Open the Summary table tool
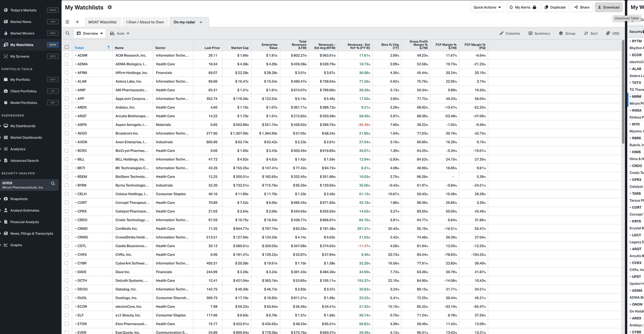Viewport: 644px width, 334px height. pyautogui.click(x=539, y=34)
